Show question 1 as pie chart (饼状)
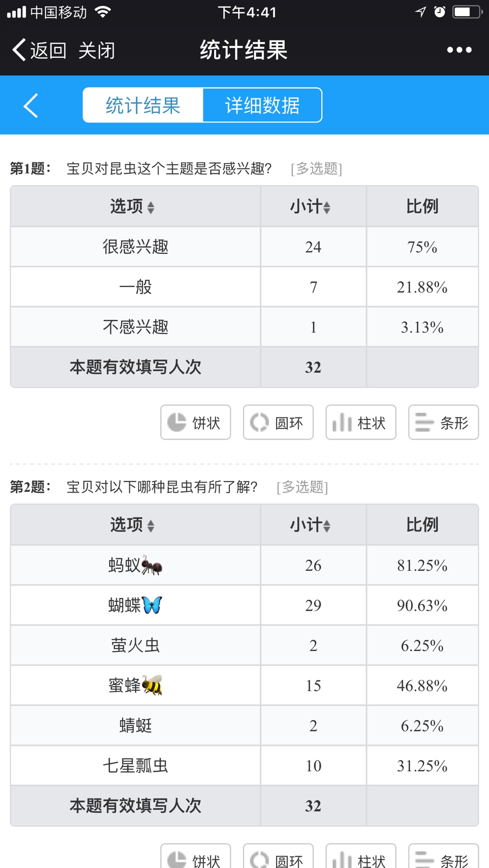The width and height of the screenshot is (489, 868). tap(196, 422)
